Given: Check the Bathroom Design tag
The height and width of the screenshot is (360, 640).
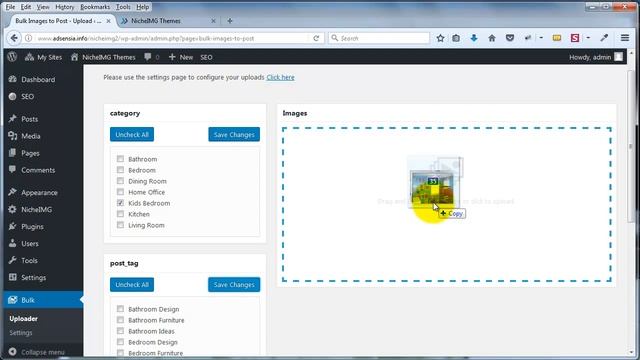Looking at the screenshot, I should (x=120, y=309).
